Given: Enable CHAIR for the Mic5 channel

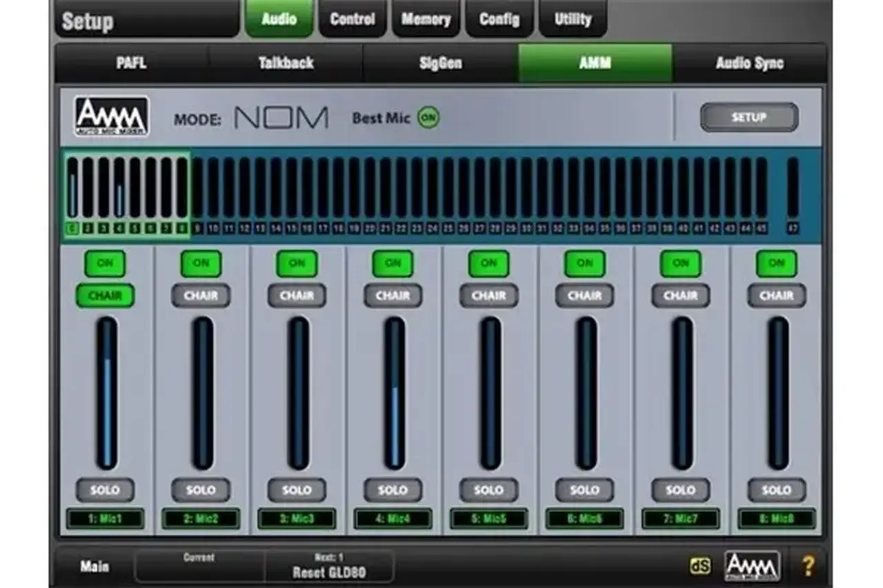Looking at the screenshot, I should [488, 296].
